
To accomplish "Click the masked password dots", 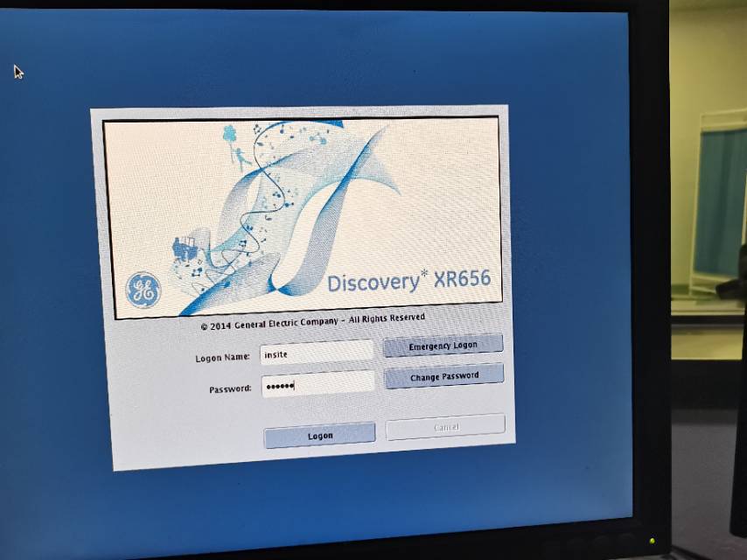I will pos(280,386).
